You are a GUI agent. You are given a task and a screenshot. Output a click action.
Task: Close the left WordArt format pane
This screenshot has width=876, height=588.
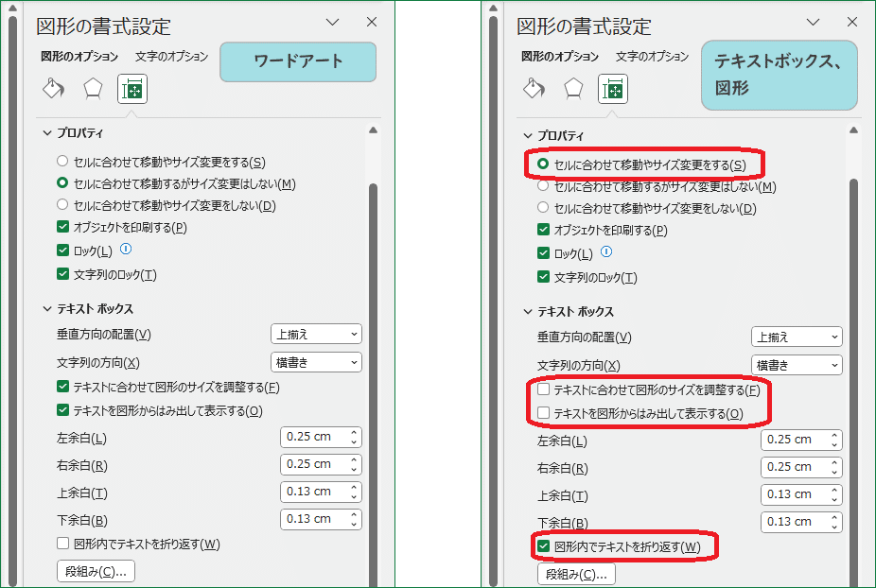[372, 22]
